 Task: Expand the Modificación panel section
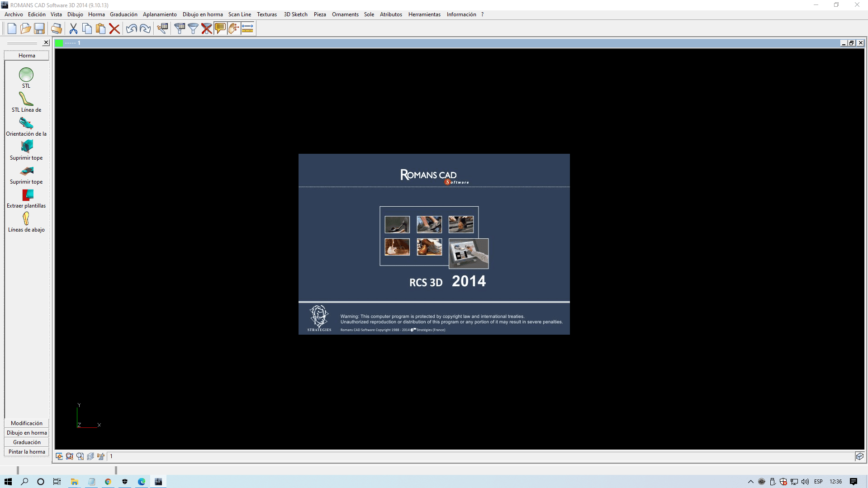pyautogui.click(x=27, y=423)
